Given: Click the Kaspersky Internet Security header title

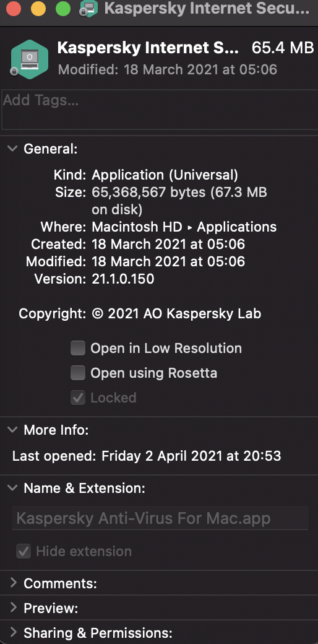Looking at the screenshot, I should 148,48.
